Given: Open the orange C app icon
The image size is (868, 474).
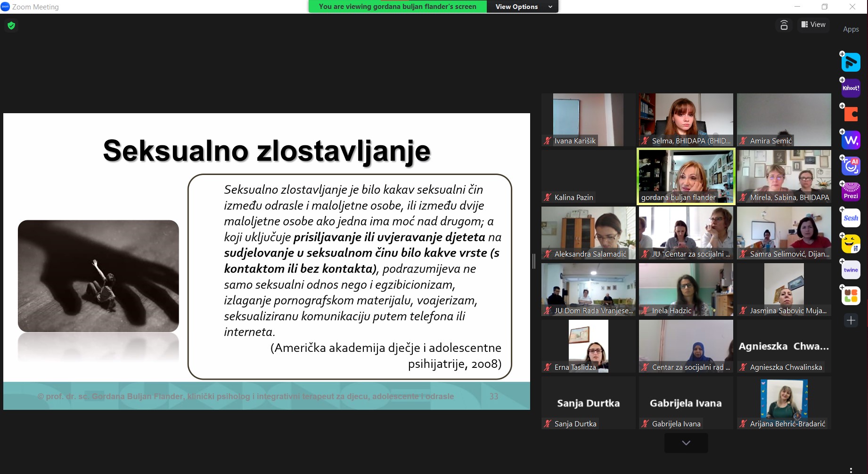Looking at the screenshot, I should tap(851, 114).
